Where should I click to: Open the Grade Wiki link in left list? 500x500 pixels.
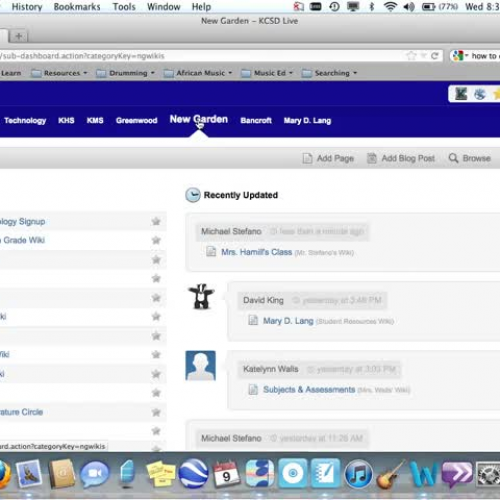click(x=23, y=240)
